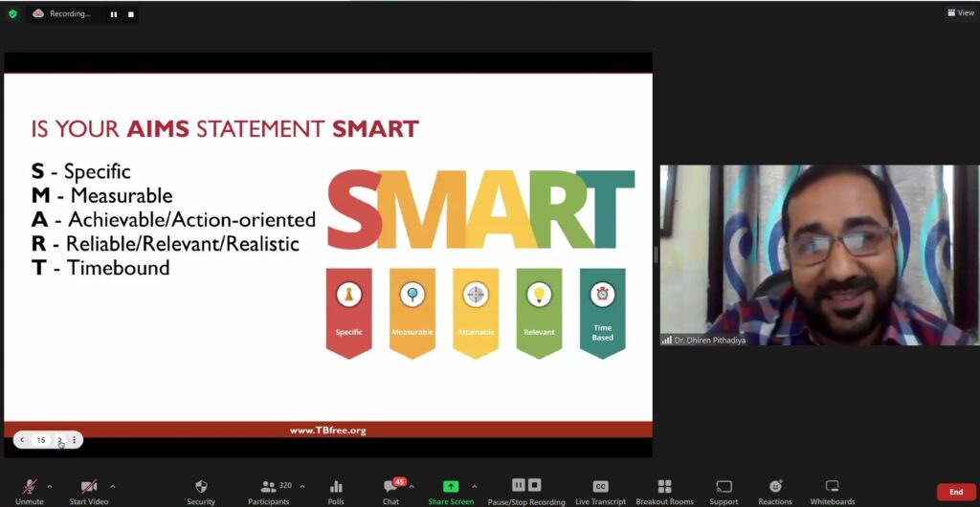Screen dimensions: 980x507
Task: Open Breakout Rooms
Action: pyautogui.click(x=664, y=488)
